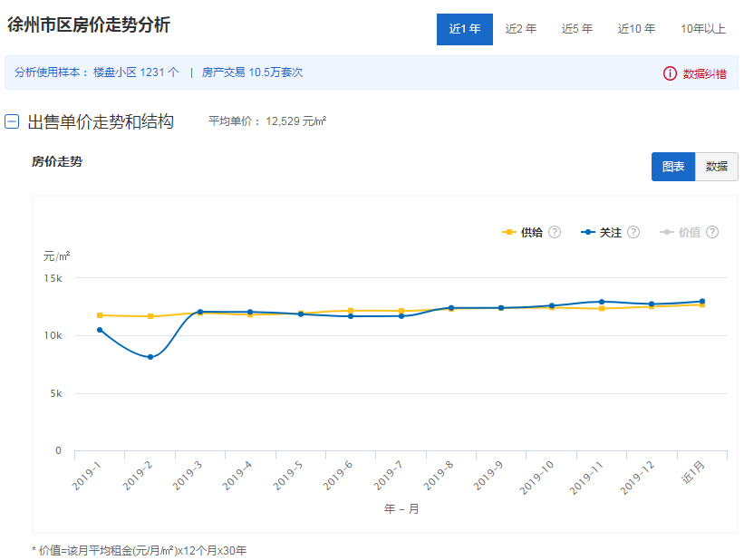Select the 图表 chart view button
Image resolution: width=744 pixels, height=560 pixels.
point(673,167)
